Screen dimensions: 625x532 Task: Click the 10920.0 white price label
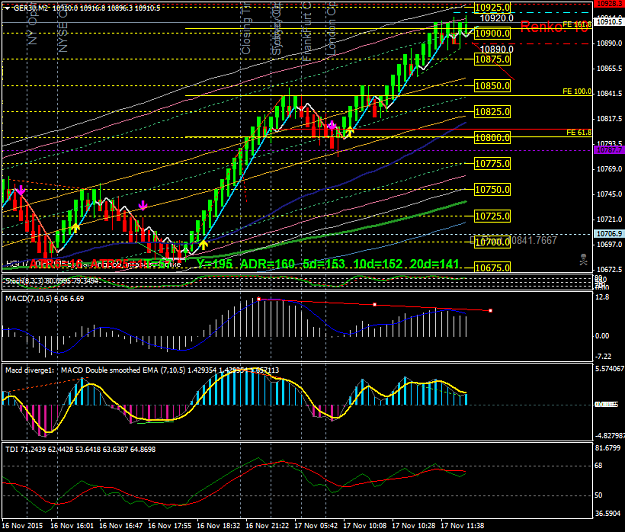[x=497, y=18]
